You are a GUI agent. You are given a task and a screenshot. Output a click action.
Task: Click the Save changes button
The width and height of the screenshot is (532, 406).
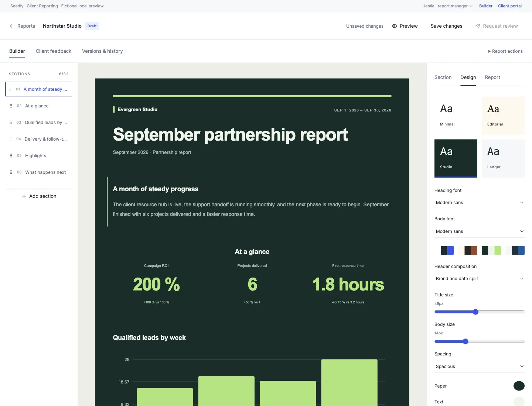coord(446,26)
